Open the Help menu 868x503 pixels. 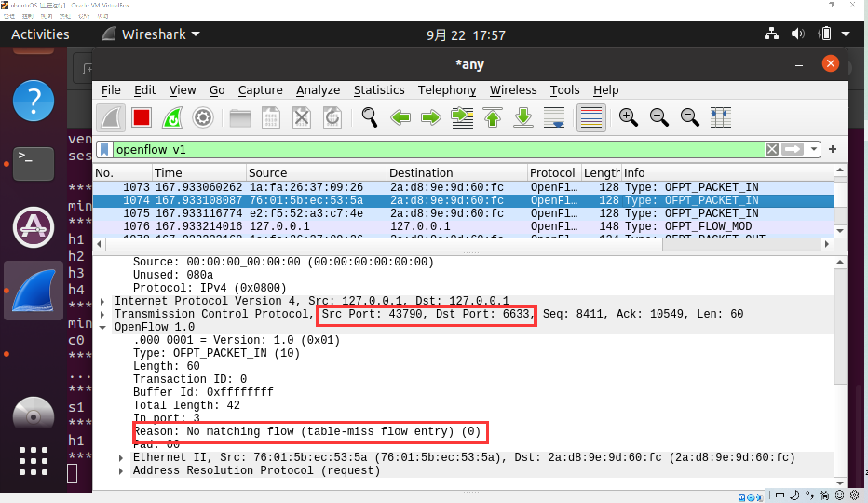(606, 90)
